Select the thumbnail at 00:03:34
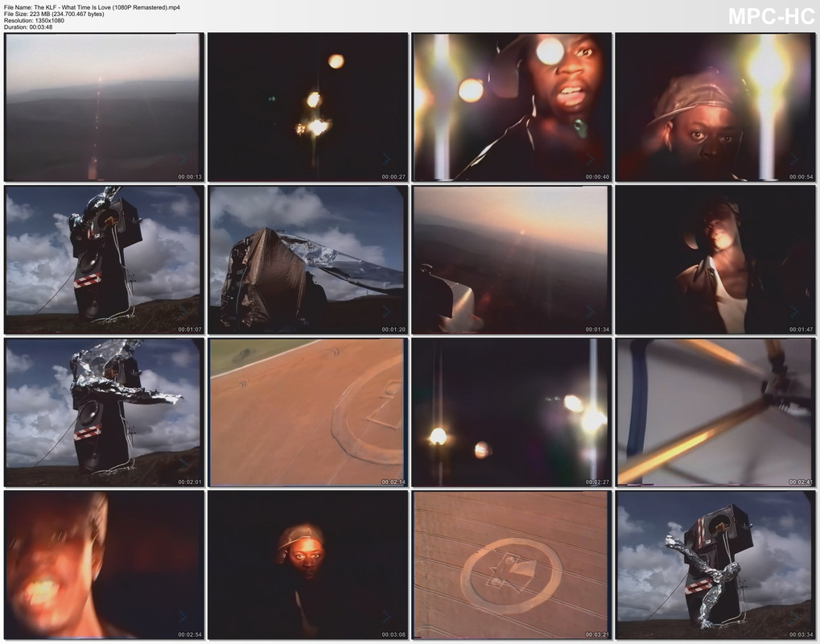Screen dimensions: 820x644 coord(715,565)
